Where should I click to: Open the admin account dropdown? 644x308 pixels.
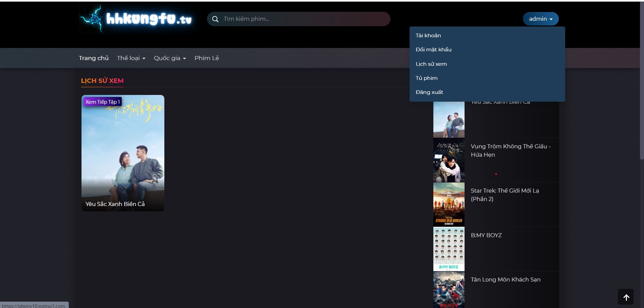coord(540,19)
